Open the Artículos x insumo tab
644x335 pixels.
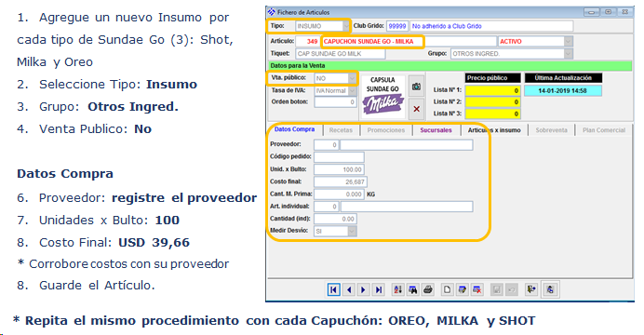[x=494, y=130]
